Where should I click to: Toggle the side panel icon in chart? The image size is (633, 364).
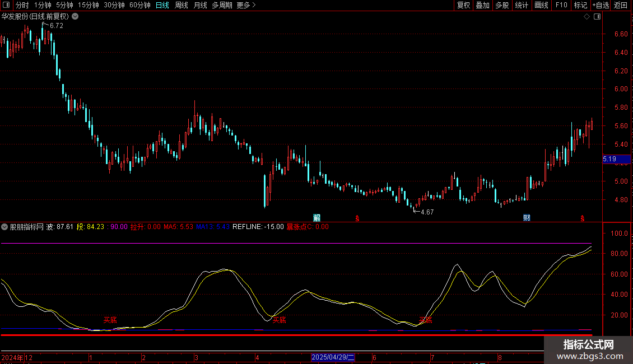coord(597,17)
